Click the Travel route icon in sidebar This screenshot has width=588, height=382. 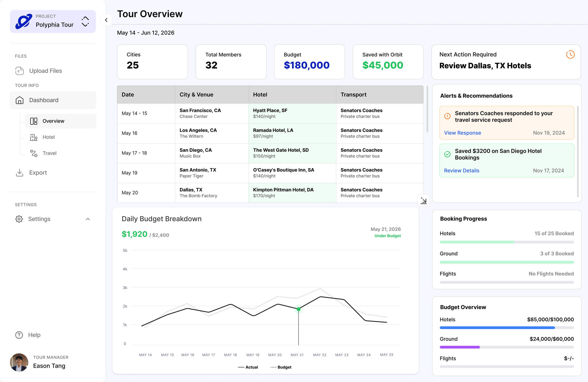coord(34,153)
